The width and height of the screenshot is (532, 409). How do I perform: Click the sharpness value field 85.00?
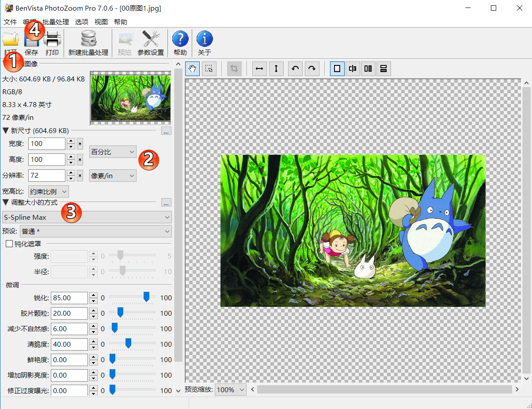(69, 298)
